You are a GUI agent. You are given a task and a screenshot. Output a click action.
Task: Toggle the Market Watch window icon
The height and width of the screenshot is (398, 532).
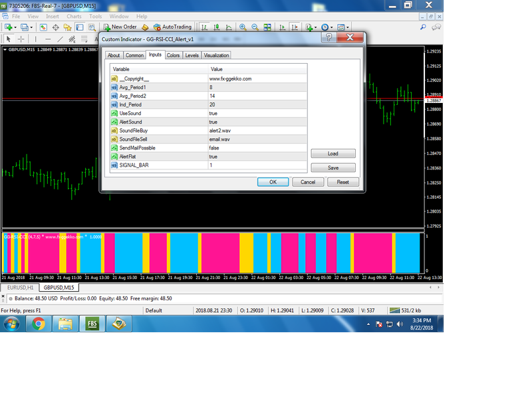pyautogui.click(x=43, y=27)
